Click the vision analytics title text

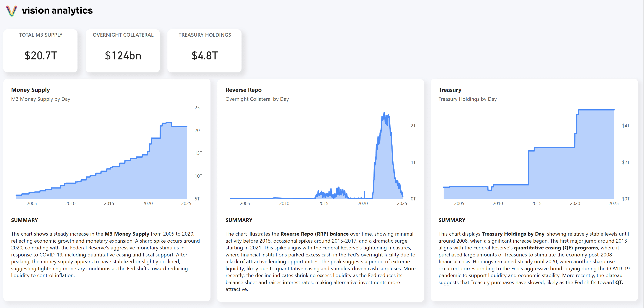pyautogui.click(x=57, y=10)
